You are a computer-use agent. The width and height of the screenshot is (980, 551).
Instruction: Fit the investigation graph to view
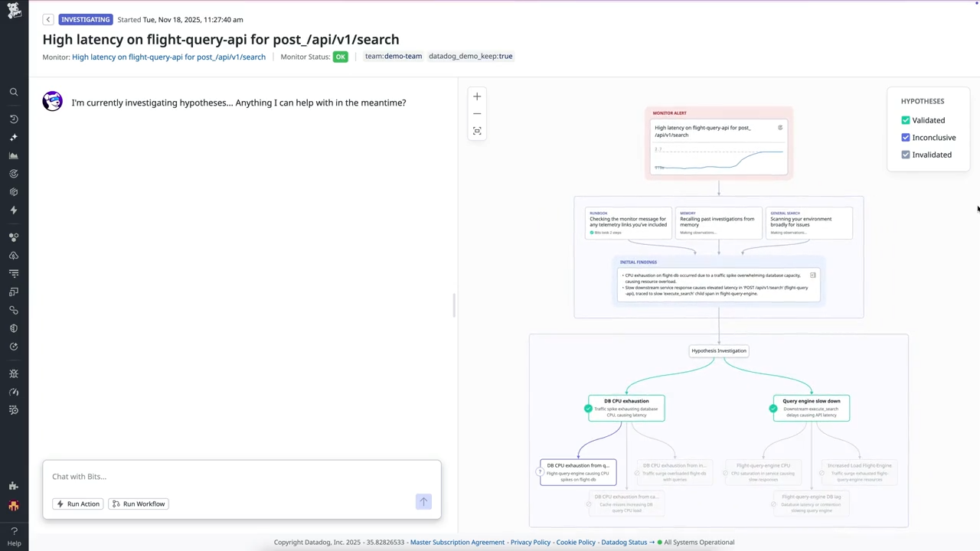pos(477,131)
